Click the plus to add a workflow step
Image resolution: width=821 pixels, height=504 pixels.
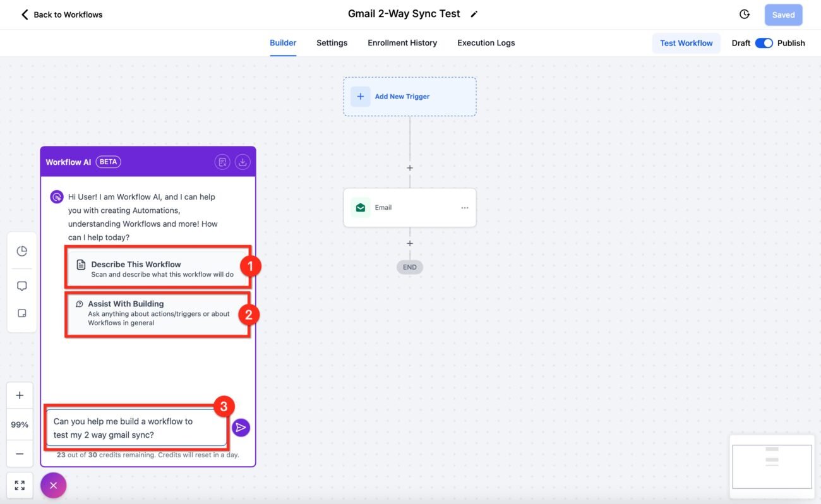409,167
